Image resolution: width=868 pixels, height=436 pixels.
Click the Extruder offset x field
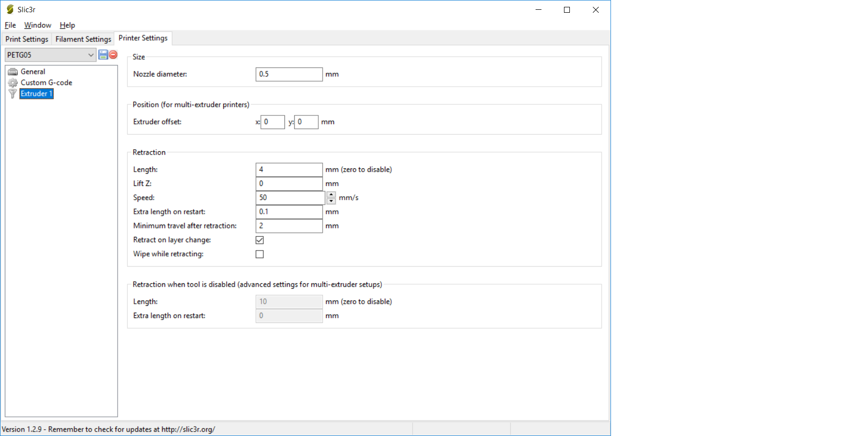pos(273,122)
